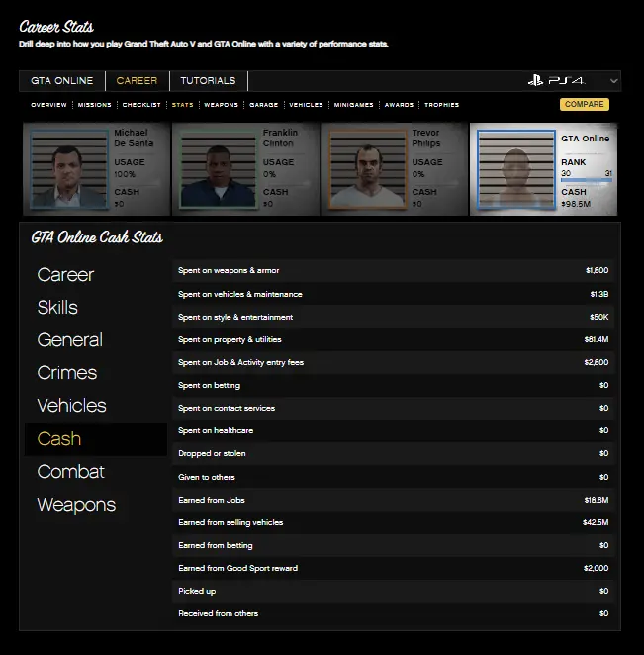Expand the platform selector dropdown arrow
Screen dimensions: 644x655
[x=614, y=81]
